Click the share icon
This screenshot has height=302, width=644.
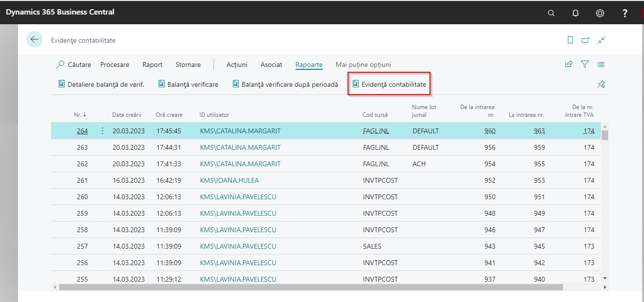(569, 64)
